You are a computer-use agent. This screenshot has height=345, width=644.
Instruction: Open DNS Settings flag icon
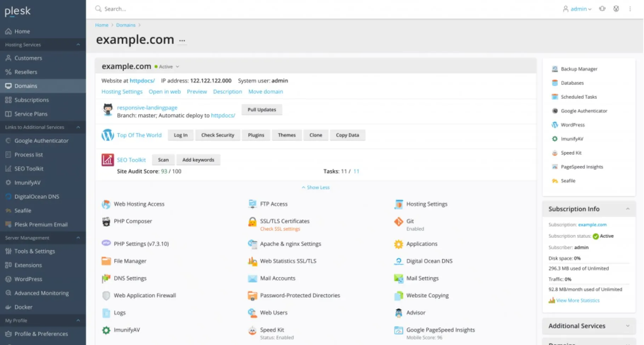pyautogui.click(x=106, y=278)
